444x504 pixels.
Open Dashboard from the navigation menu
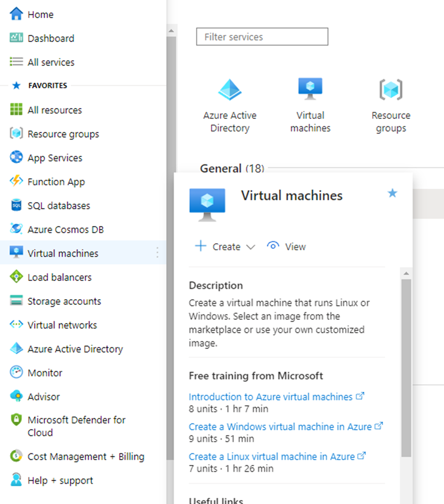(x=50, y=38)
